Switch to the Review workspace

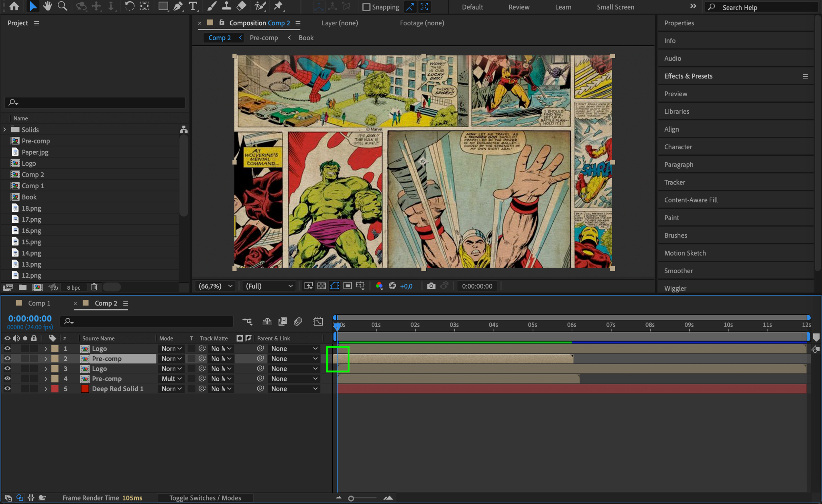click(519, 7)
